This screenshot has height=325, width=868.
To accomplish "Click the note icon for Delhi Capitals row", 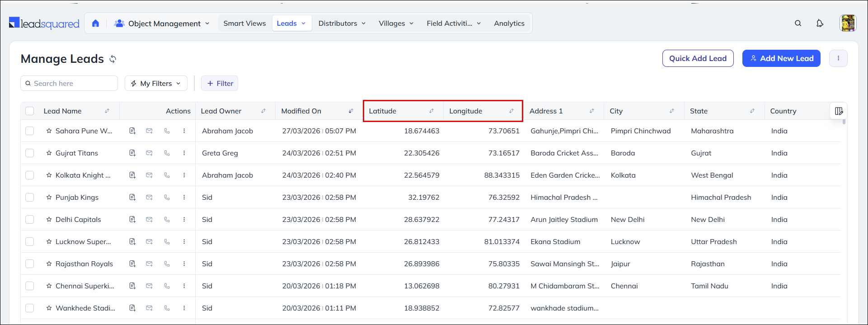I will (132, 220).
